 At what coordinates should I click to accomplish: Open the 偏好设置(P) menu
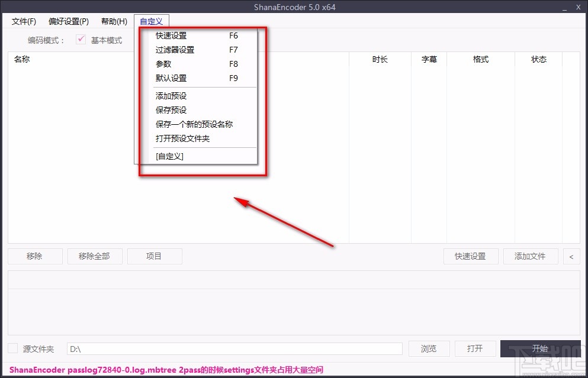click(69, 21)
